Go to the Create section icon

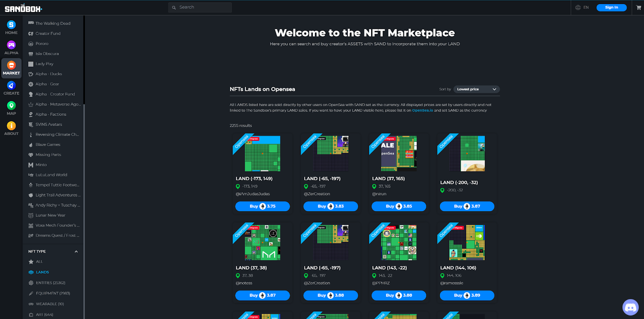[11, 85]
